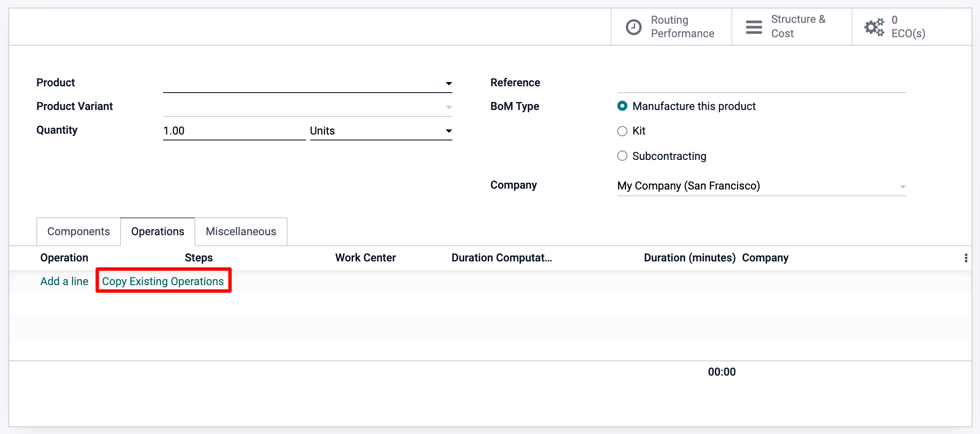Click the Quantity 1.00 field
Image resolution: width=980 pixels, height=434 pixels.
click(234, 131)
